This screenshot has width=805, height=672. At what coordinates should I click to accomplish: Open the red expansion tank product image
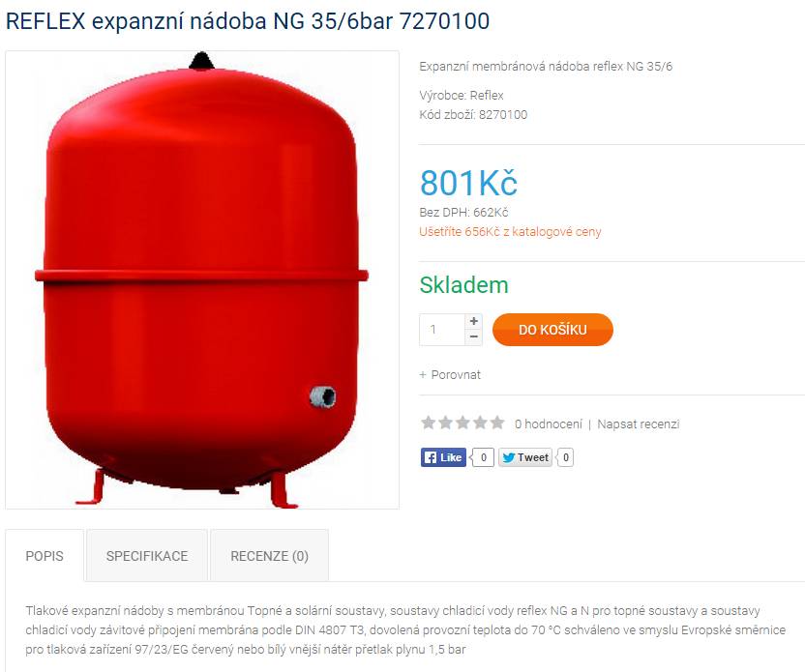point(202,279)
